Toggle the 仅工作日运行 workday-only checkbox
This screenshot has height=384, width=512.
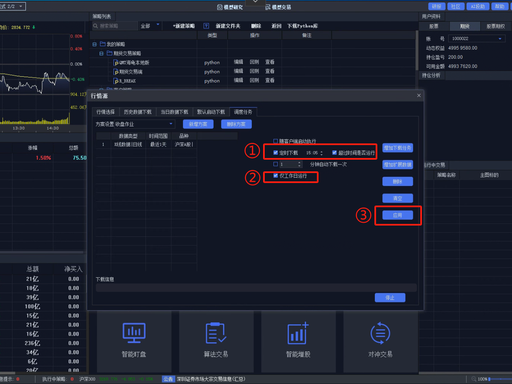coord(275,176)
